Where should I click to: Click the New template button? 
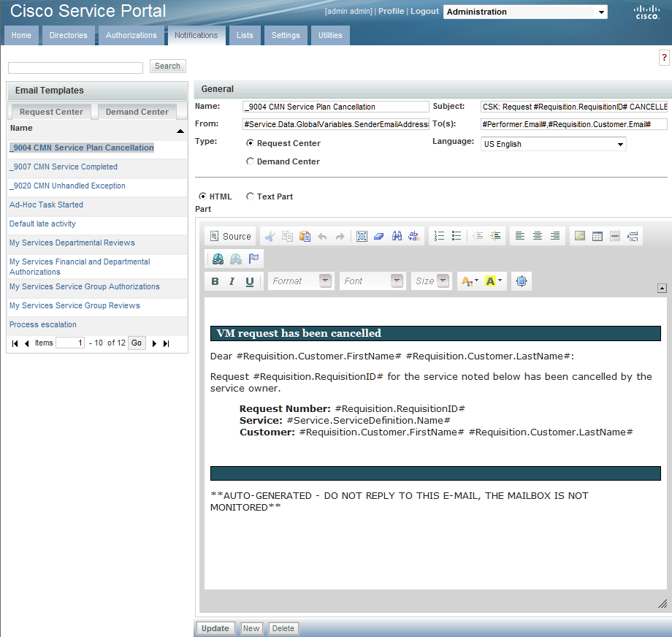pyautogui.click(x=251, y=628)
